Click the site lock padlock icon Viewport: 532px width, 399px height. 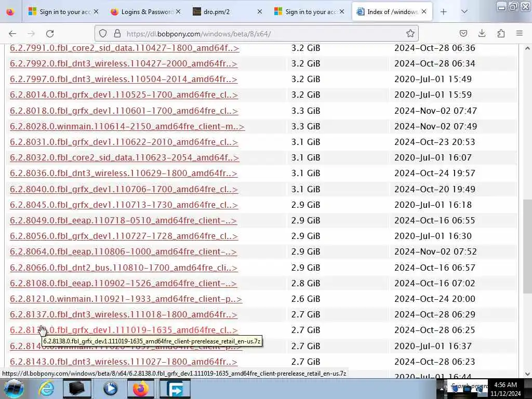coord(117,34)
